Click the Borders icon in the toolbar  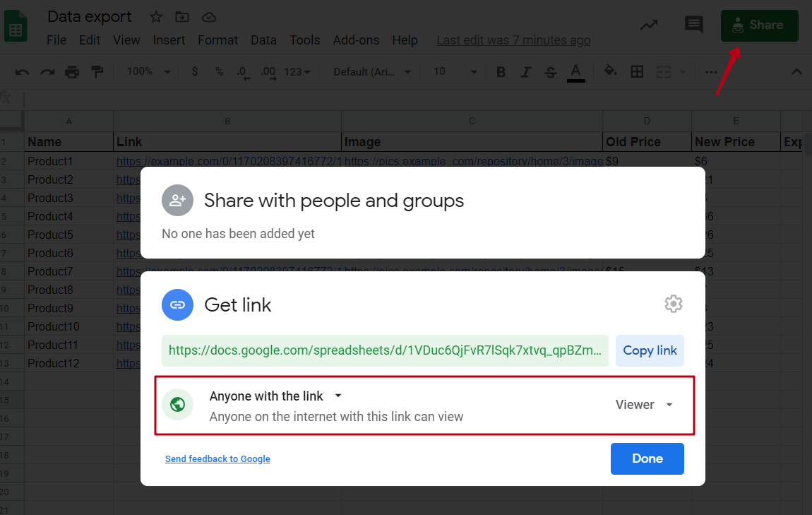[x=637, y=71]
